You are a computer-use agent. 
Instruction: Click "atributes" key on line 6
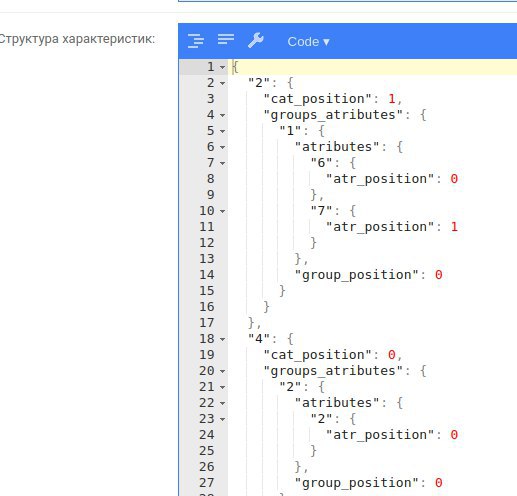tap(337, 147)
